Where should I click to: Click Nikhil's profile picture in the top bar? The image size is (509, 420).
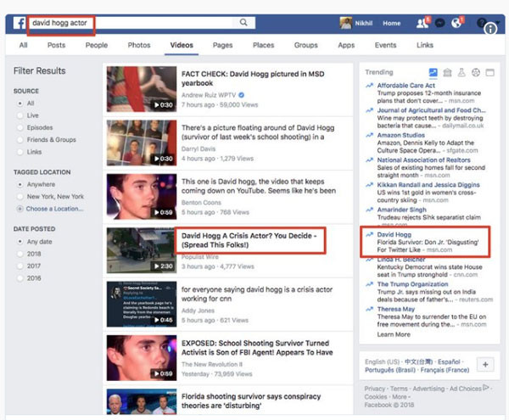click(346, 23)
